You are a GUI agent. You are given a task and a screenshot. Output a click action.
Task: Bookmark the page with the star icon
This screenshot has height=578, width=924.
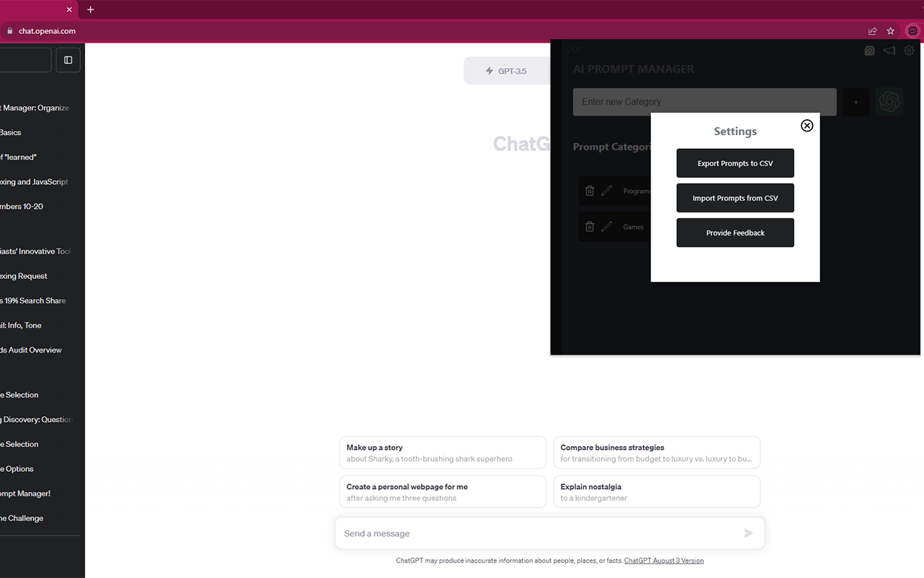point(891,31)
